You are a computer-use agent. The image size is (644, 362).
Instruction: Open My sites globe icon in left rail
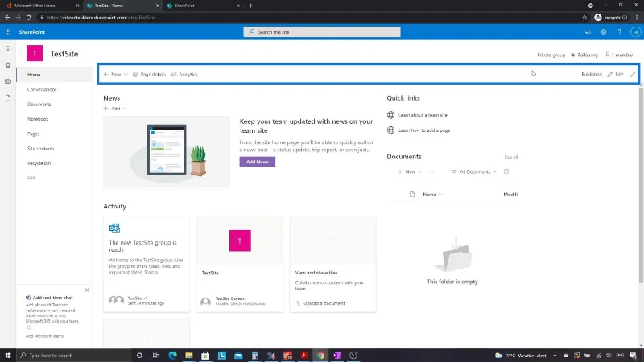click(8, 65)
